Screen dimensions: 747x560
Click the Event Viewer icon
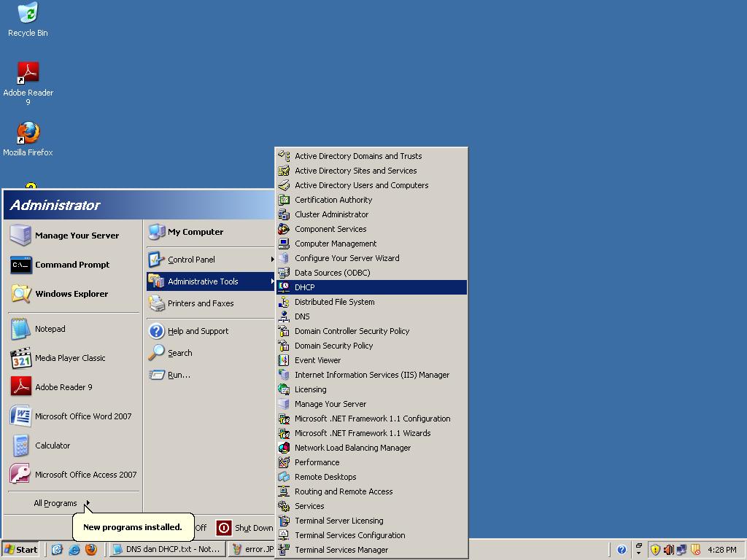284,360
